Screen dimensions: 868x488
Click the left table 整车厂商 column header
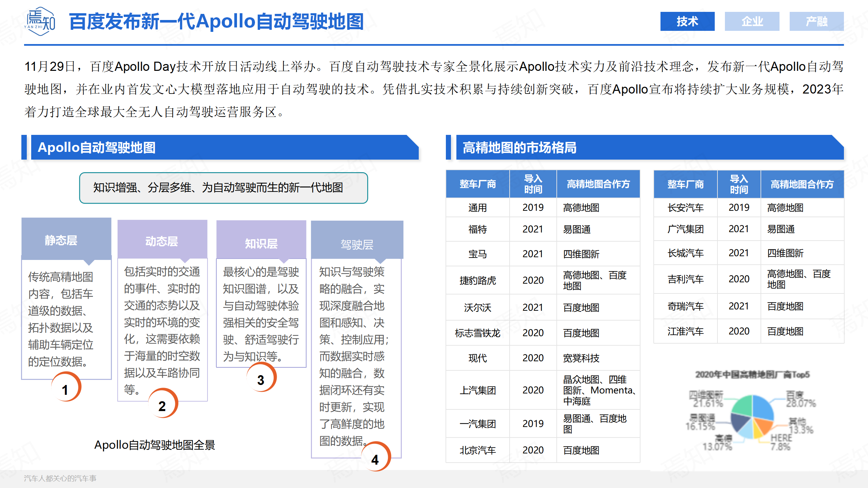tap(478, 184)
